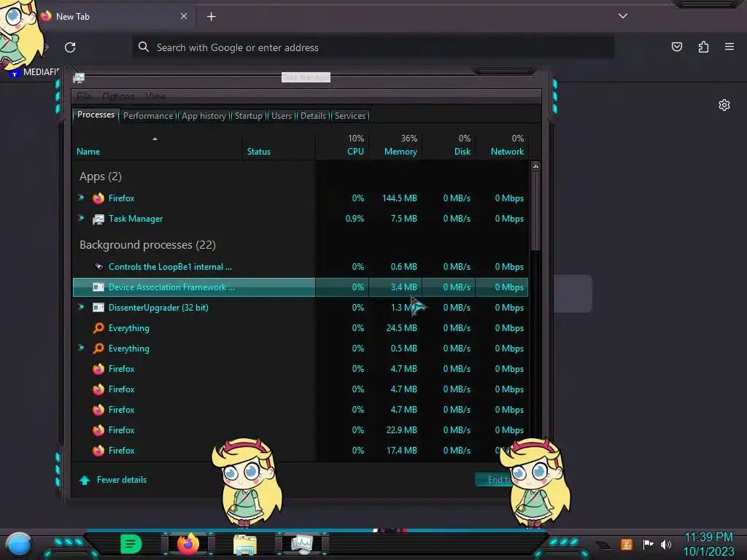
Task: Open Task Manager View menu
Action: pos(155,96)
